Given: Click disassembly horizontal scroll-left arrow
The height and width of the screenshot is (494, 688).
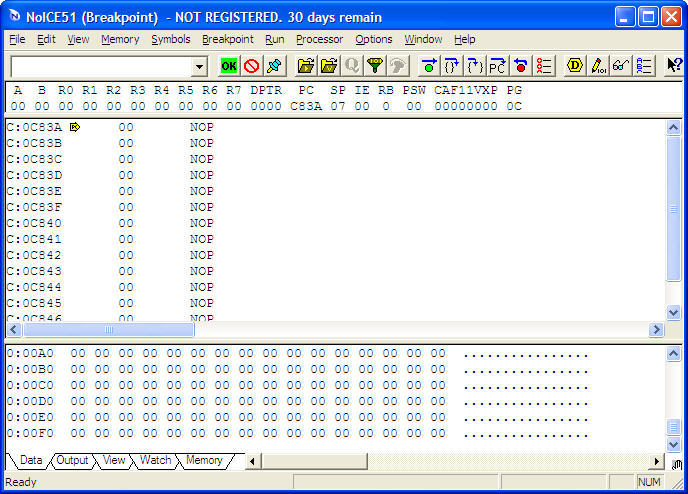Looking at the screenshot, I should click(14, 329).
